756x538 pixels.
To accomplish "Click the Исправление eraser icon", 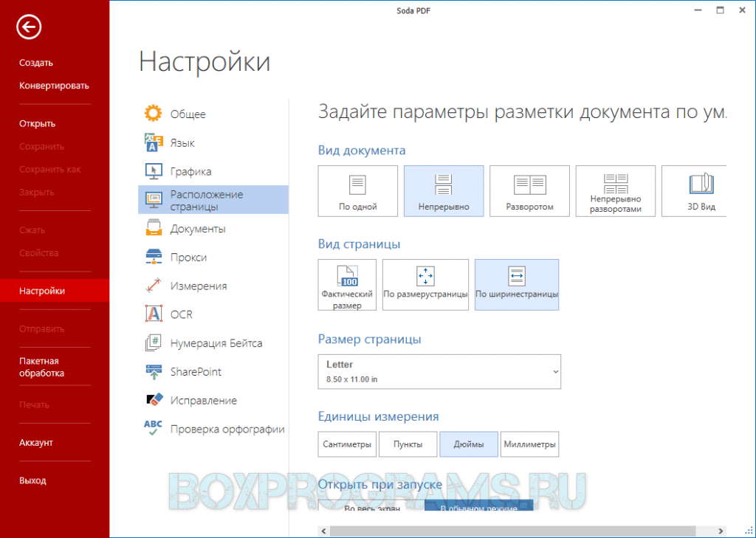I will coord(154,400).
